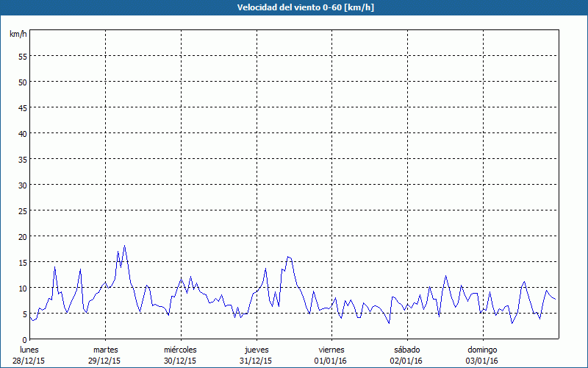Select the 'martes' day label

105,350
